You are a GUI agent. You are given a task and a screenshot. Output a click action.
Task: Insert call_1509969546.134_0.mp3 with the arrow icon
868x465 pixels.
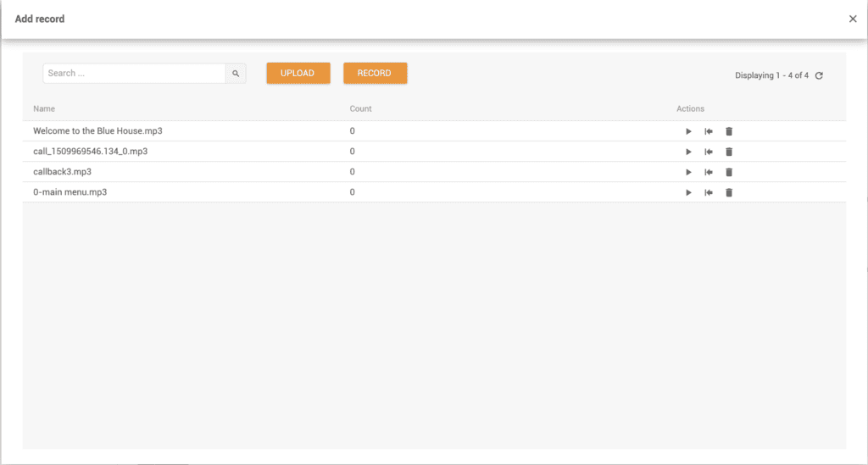[x=709, y=152]
